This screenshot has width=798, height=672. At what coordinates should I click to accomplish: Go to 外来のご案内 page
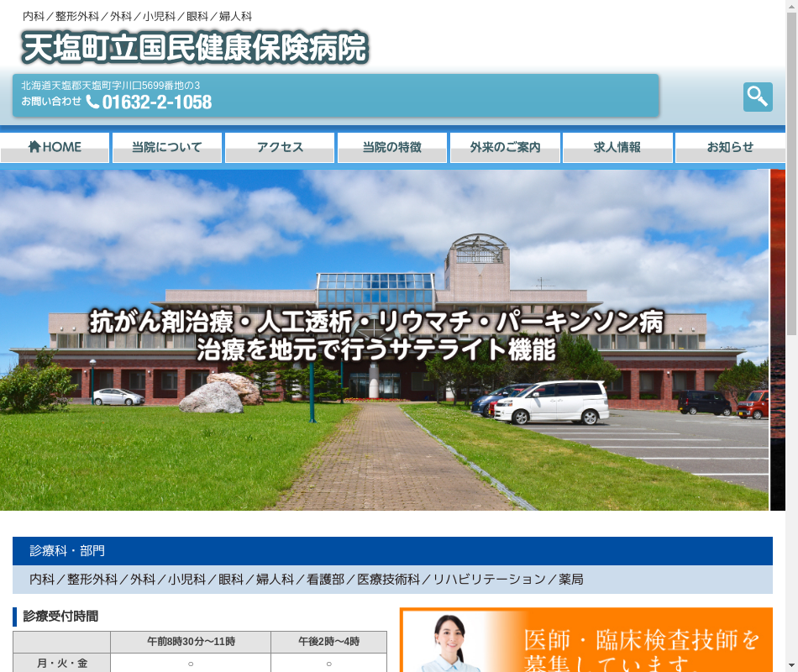[x=505, y=147]
